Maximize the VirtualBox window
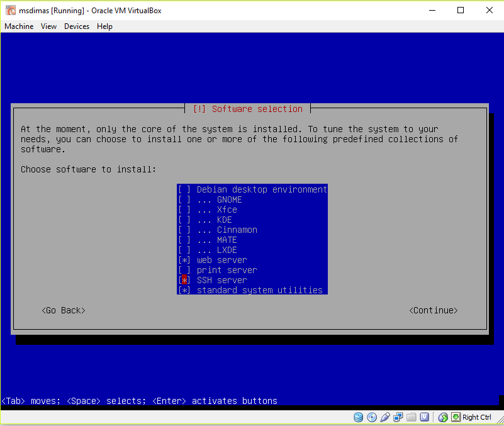Image resolution: width=504 pixels, height=426 pixels. (461, 10)
